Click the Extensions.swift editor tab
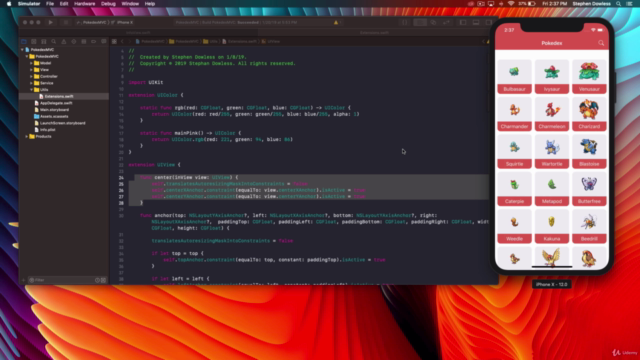The image size is (640, 360). (x=374, y=33)
